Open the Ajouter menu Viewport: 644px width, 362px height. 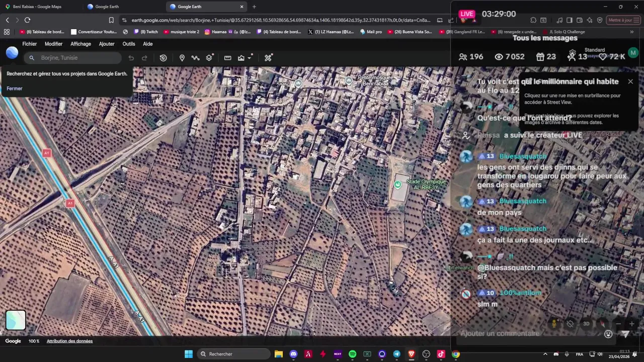click(x=107, y=44)
